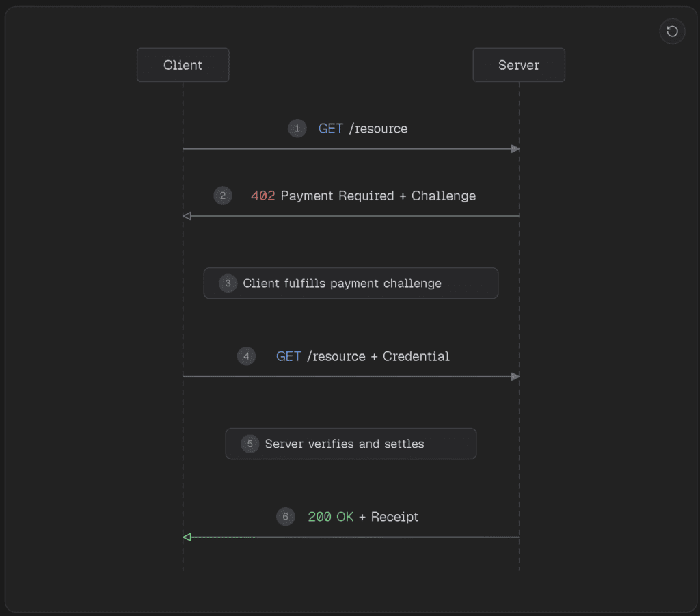Image resolution: width=700 pixels, height=616 pixels.
Task: Click the green arrowhead at Client
Action: click(x=187, y=537)
